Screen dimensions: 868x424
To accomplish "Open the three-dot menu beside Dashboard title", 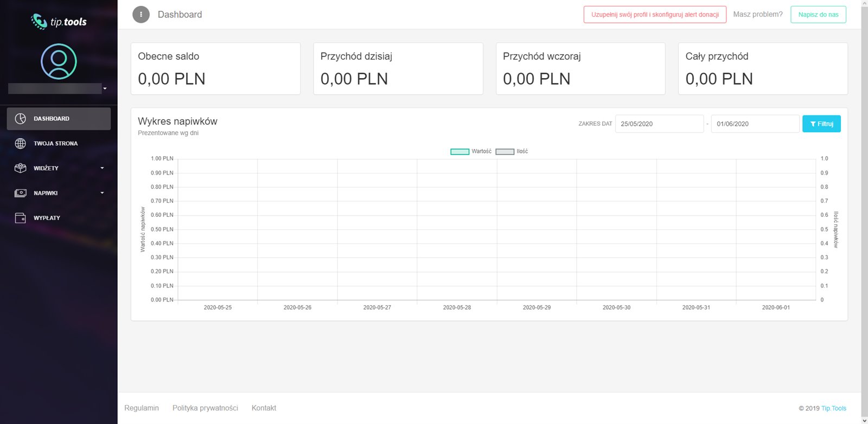I will pos(141,15).
